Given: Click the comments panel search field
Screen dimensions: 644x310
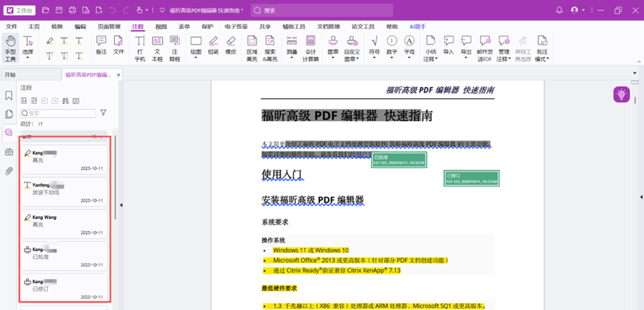Looking at the screenshot, I should [60, 113].
